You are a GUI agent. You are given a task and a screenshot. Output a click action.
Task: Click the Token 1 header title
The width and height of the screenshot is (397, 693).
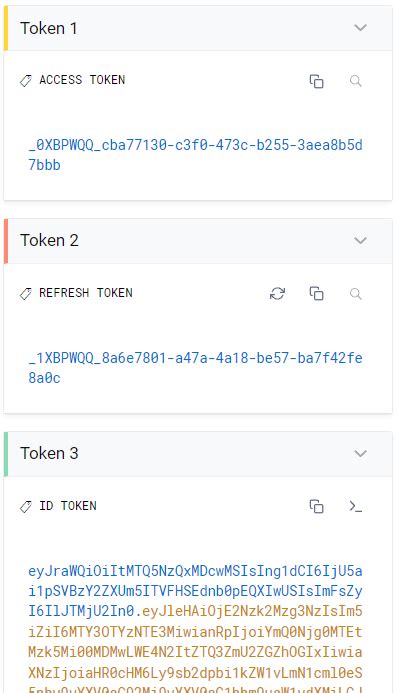pyautogui.click(x=49, y=28)
